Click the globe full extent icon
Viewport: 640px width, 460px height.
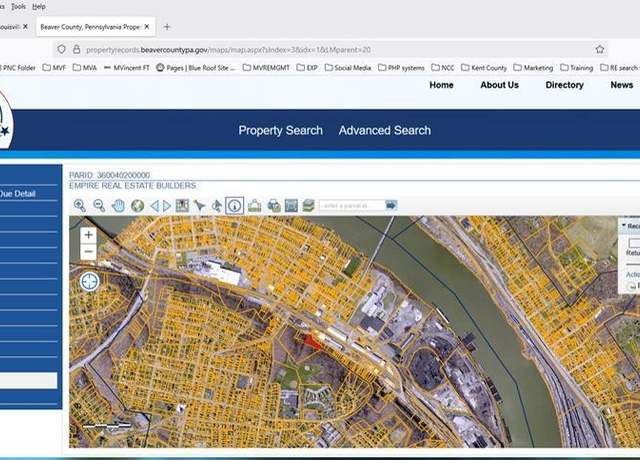pos(138,206)
